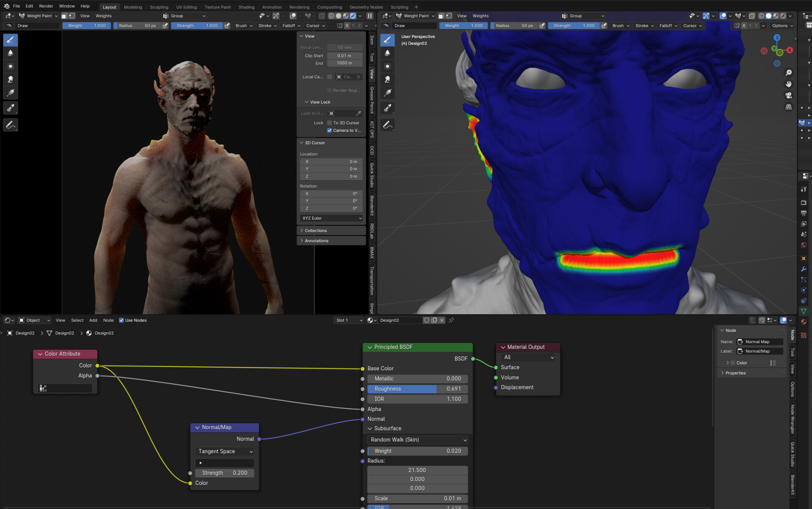Click the Clip Start field
The height and width of the screenshot is (509, 812).
[x=344, y=55]
